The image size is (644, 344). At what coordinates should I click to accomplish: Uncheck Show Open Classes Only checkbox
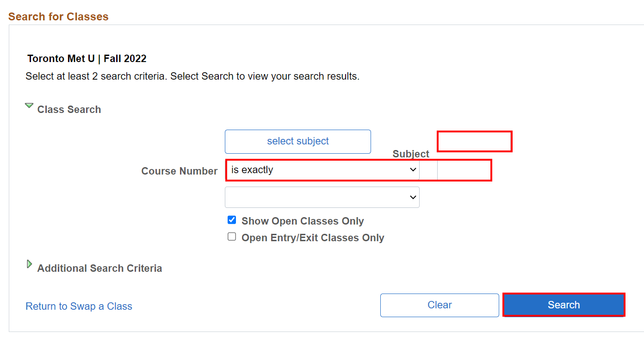tap(232, 220)
